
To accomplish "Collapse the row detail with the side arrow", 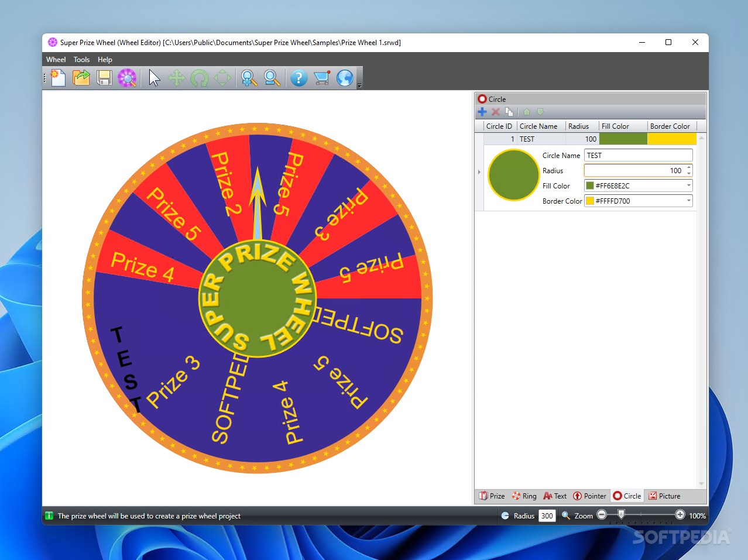I will 479,172.
